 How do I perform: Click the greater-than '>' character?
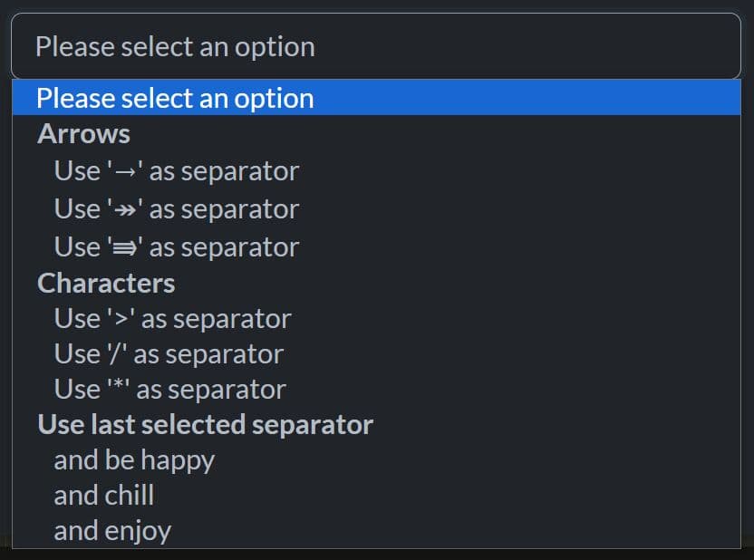pyautogui.click(x=121, y=319)
